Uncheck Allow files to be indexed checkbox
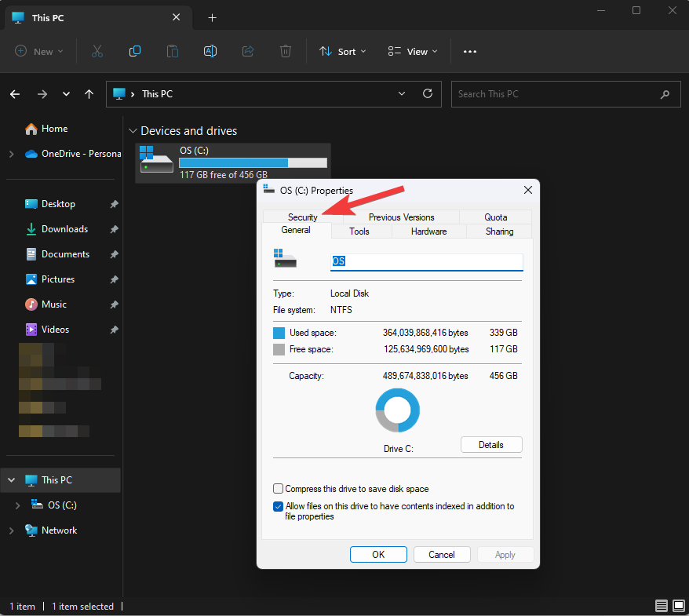 click(x=279, y=507)
